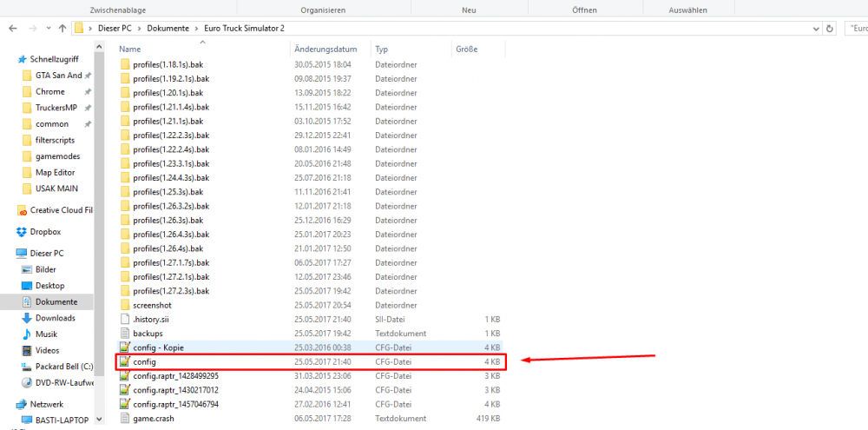Expand the breadcrumb chevron after Dieser PC
This screenshot has width=868, height=430.
[x=140, y=28]
